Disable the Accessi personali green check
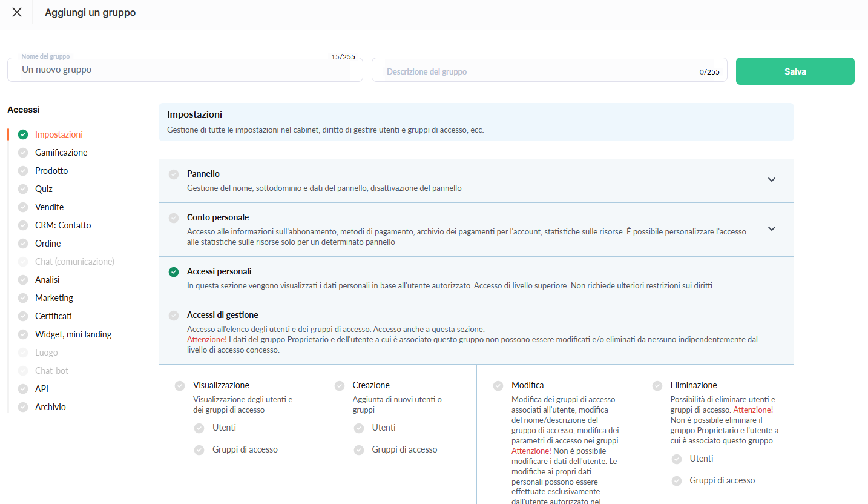 pos(174,272)
